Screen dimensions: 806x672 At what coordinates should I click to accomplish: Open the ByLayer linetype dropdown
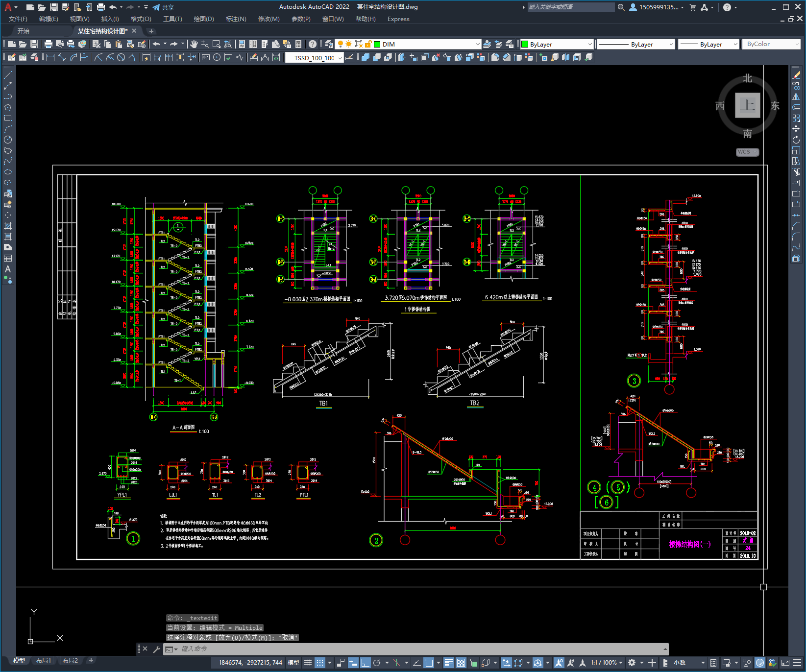[x=671, y=44]
